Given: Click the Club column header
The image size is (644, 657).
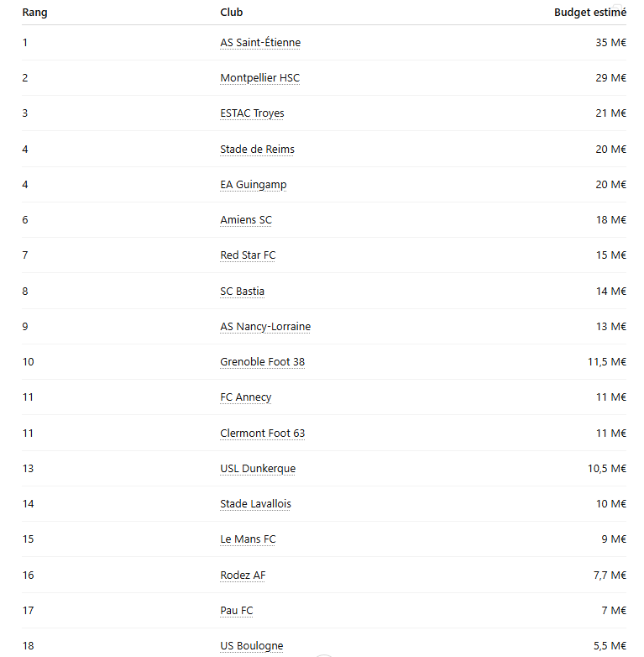Looking at the screenshot, I should pyautogui.click(x=232, y=12).
